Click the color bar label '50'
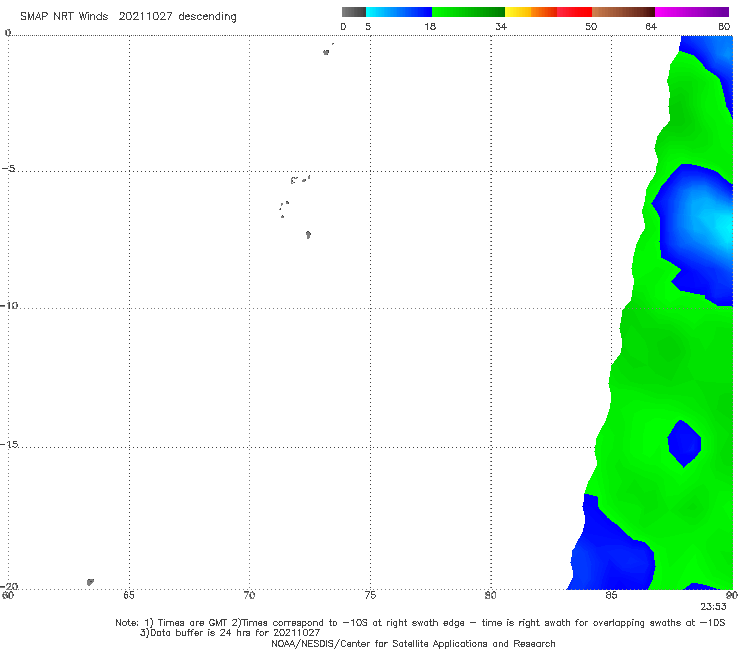 click(x=591, y=26)
